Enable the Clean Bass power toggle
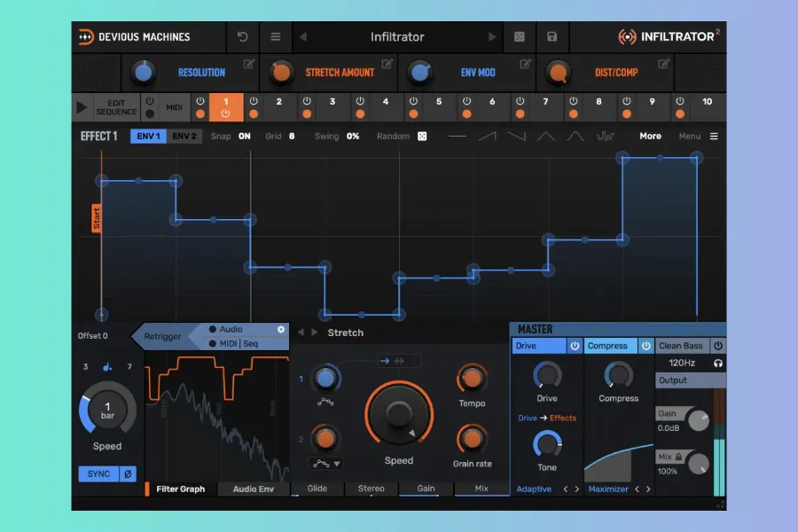Viewport: 798px width, 532px height. (717, 346)
